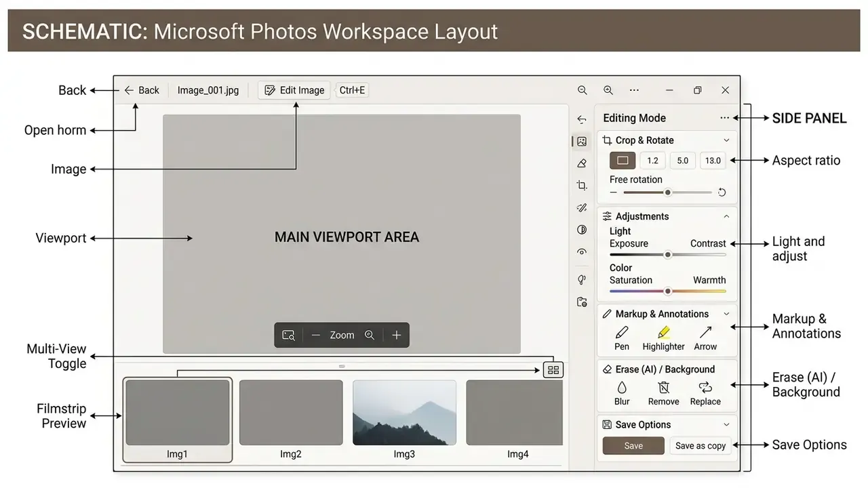Select the Arrow annotation tool

click(x=705, y=338)
